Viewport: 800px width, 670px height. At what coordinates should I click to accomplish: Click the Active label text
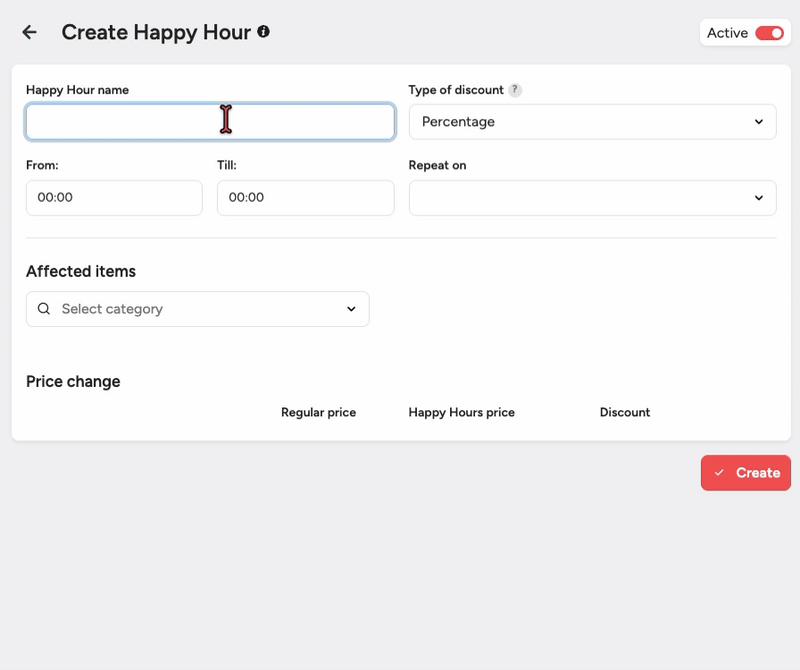click(727, 33)
